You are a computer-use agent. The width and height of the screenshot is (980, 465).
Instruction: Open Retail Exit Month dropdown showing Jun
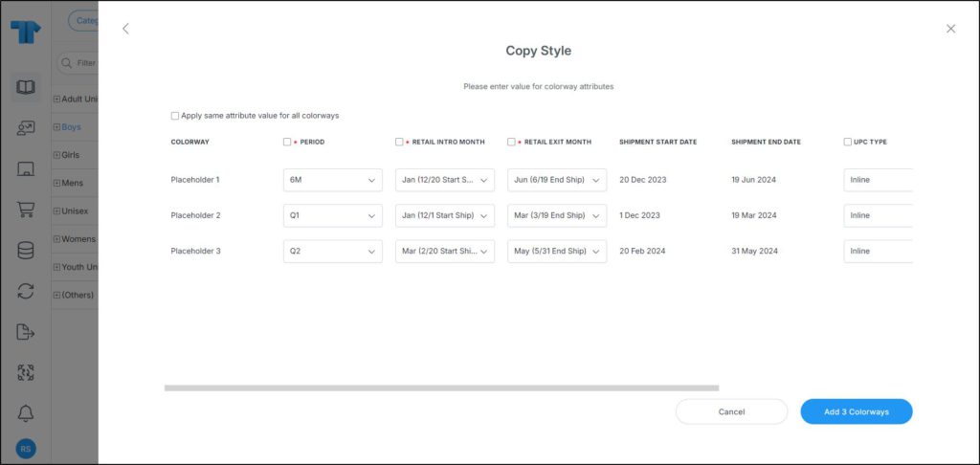click(x=557, y=180)
